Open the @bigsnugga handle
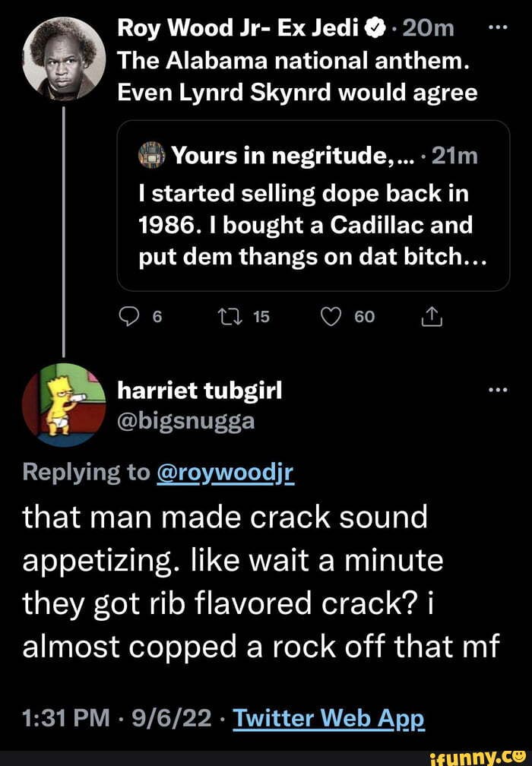Viewport: 532px width, 766px height. (185, 420)
